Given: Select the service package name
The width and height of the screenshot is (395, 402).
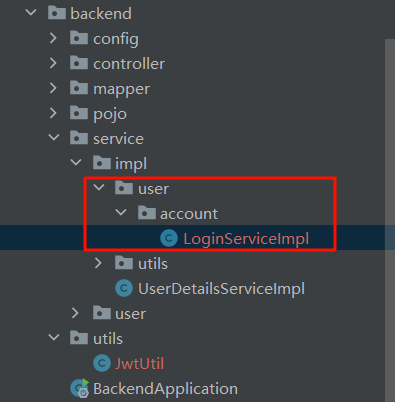Looking at the screenshot, I should pos(118,139).
